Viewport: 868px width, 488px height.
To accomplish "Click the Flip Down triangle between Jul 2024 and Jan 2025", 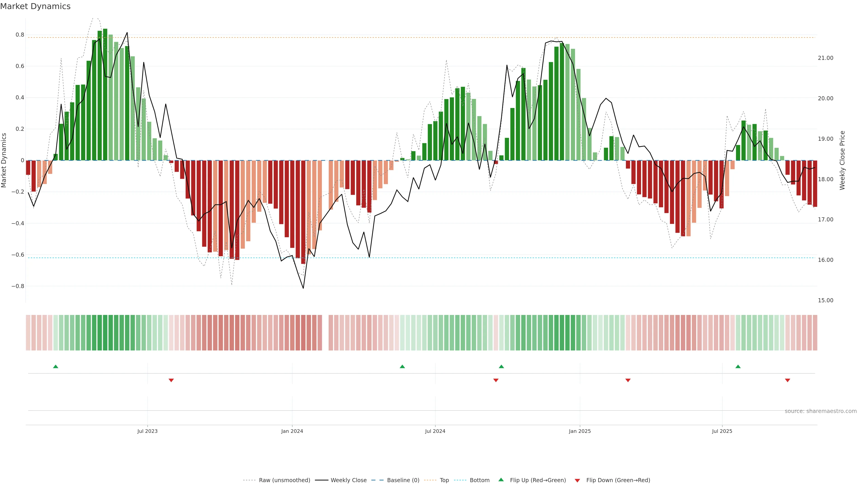I will point(496,380).
